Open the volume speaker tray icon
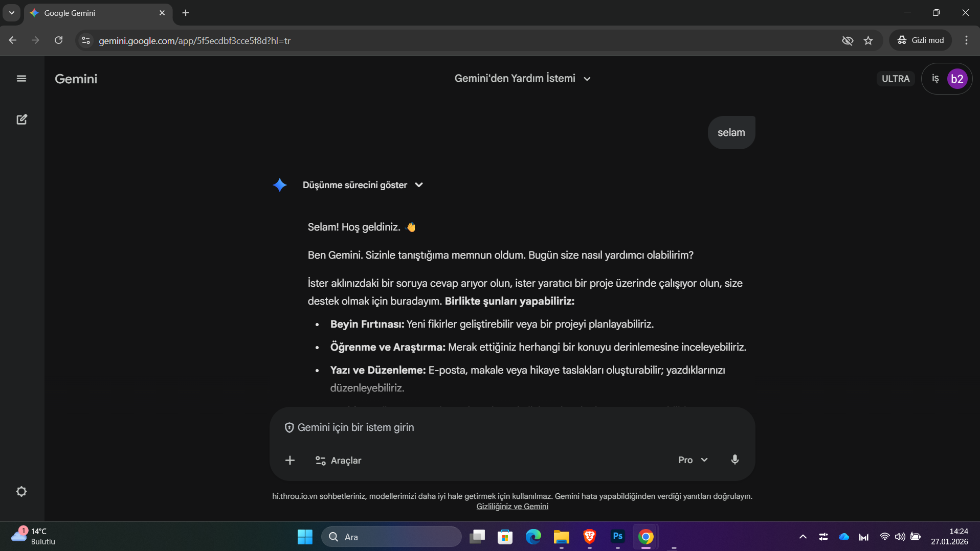 tap(900, 537)
